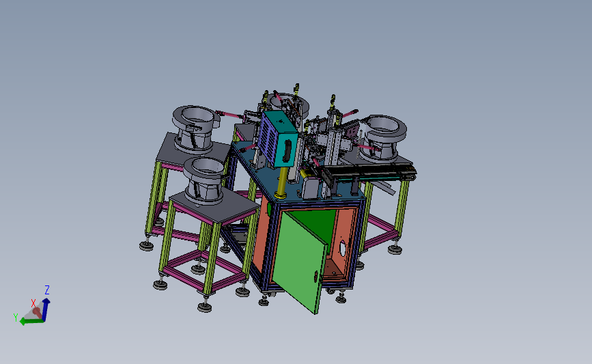Click the blue Z axis arrow of the triad

click(x=46, y=309)
